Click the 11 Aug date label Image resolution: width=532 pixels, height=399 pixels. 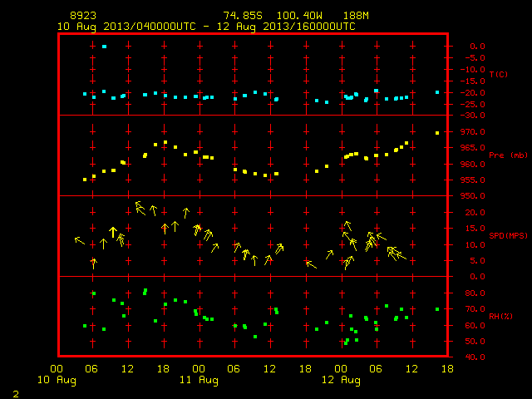pyautogui.click(x=199, y=380)
